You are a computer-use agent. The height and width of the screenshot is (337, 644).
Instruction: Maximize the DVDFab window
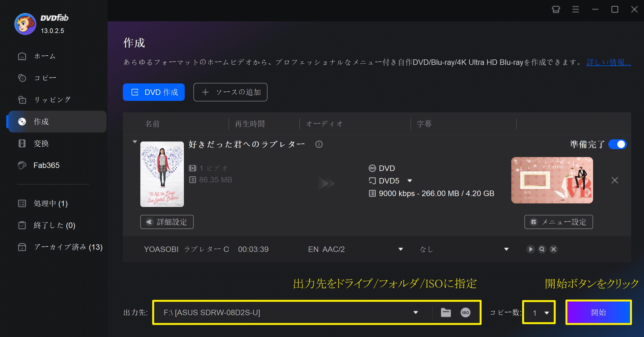[615, 10]
